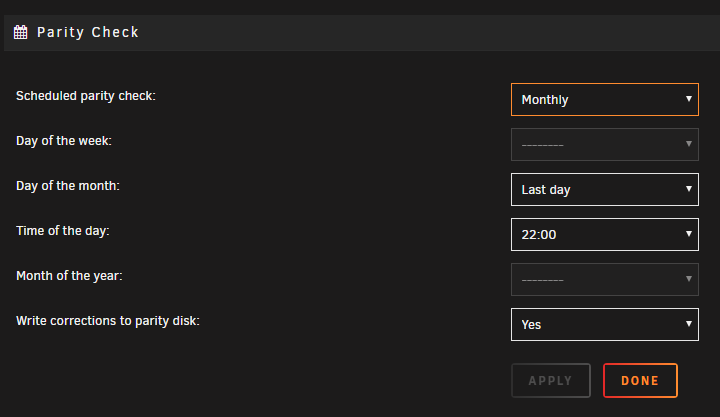Click the Day of the week label
720x417 pixels.
click(x=64, y=141)
